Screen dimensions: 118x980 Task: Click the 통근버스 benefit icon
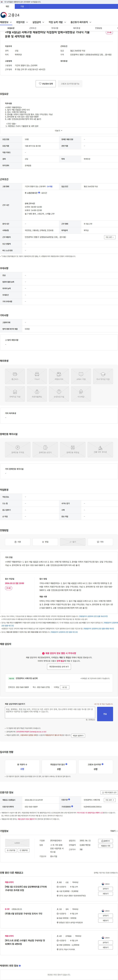click(15, 376)
